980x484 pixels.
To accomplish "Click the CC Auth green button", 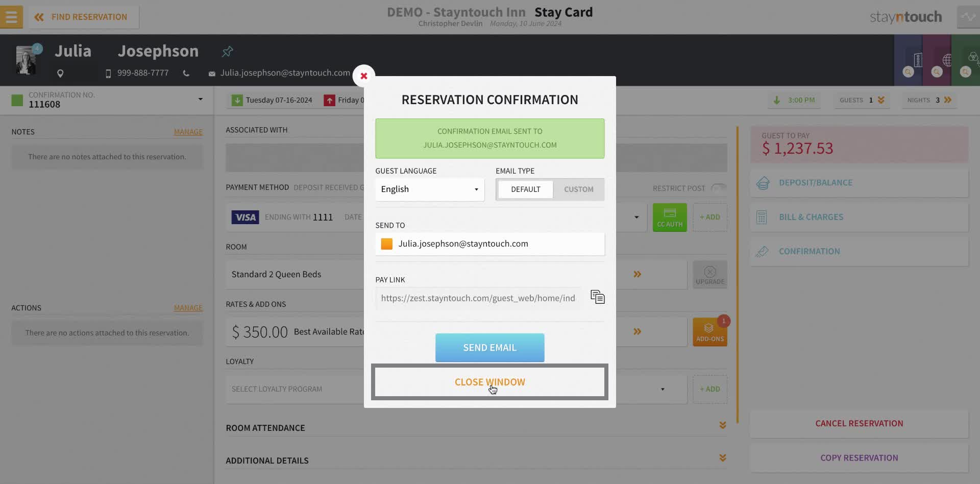I will 670,217.
